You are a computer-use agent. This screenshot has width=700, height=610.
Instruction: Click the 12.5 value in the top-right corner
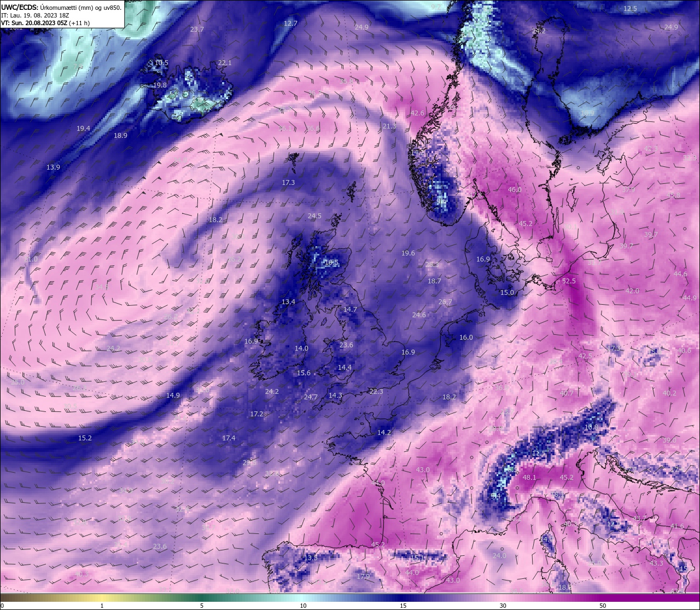(630, 9)
